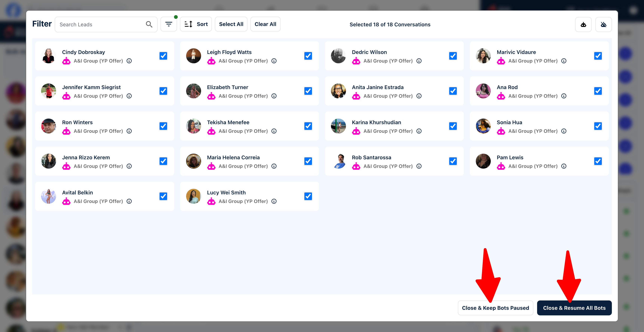The height and width of the screenshot is (332, 644).
Task: Click the bot icon in top right
Action: (x=583, y=24)
